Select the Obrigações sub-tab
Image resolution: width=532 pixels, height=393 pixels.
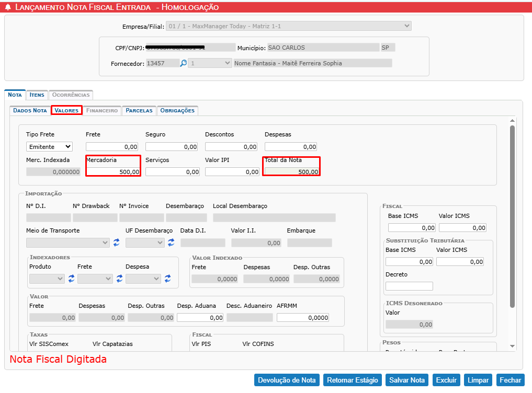177,110
